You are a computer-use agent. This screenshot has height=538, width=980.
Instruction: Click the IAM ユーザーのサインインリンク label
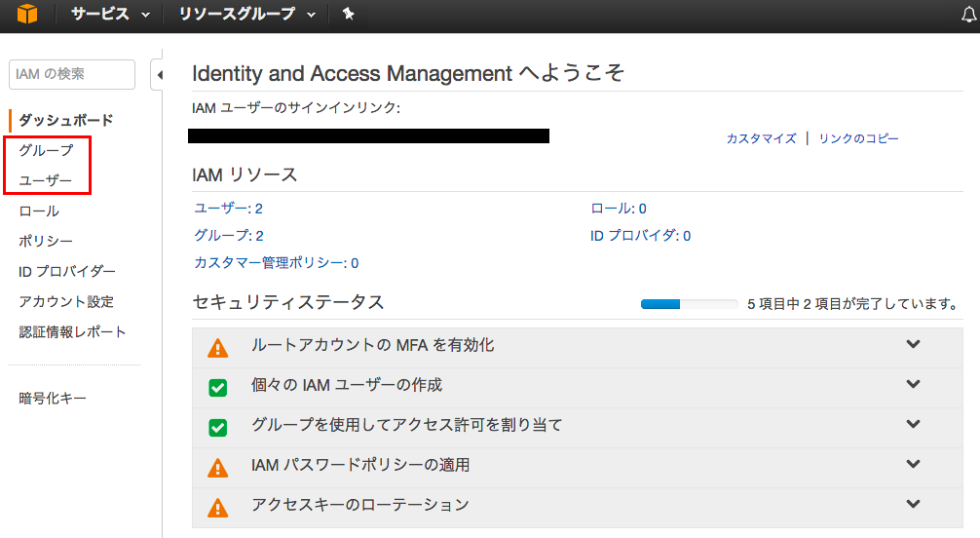296,107
